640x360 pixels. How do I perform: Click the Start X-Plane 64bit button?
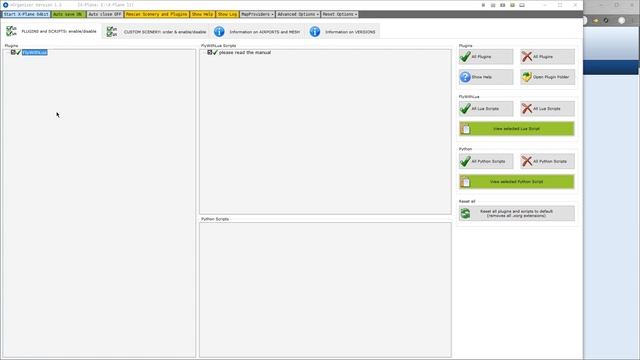coord(26,14)
